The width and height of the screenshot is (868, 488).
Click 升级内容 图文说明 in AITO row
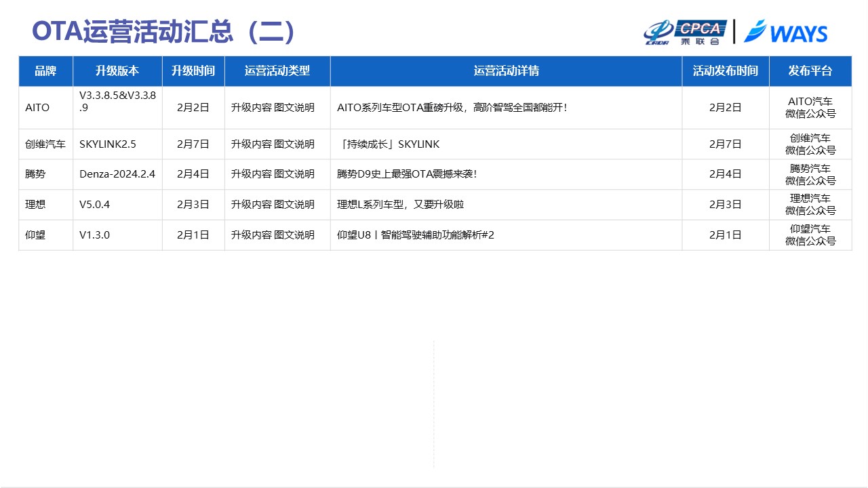pos(273,108)
